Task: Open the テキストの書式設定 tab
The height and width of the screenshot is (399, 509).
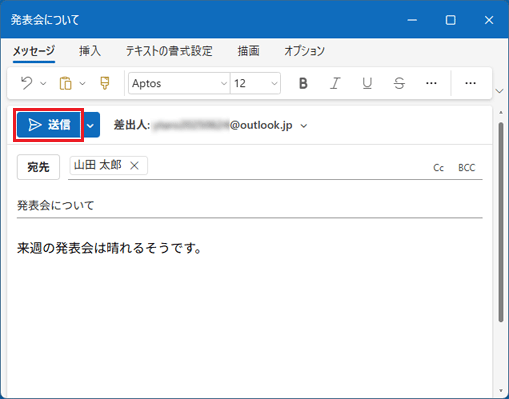Action: [x=169, y=51]
